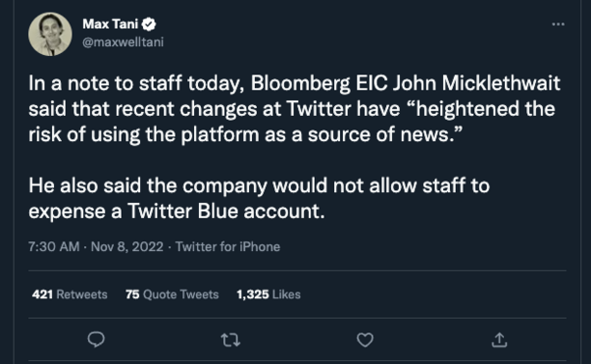The height and width of the screenshot is (364, 591).
Task: View the 75 Quote Tweets list
Action: (172, 294)
